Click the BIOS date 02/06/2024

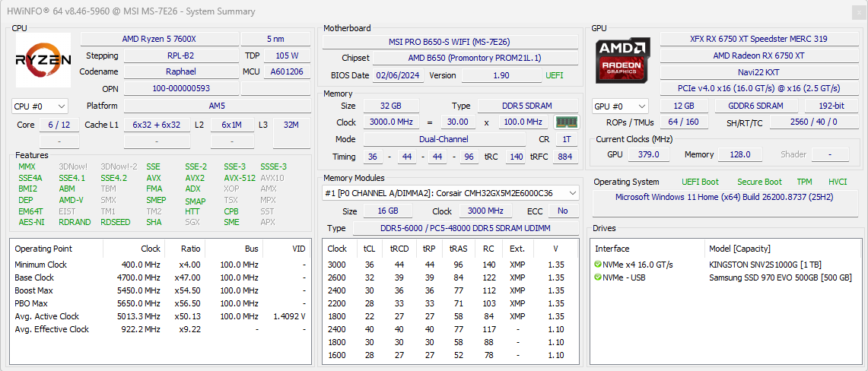(x=398, y=76)
